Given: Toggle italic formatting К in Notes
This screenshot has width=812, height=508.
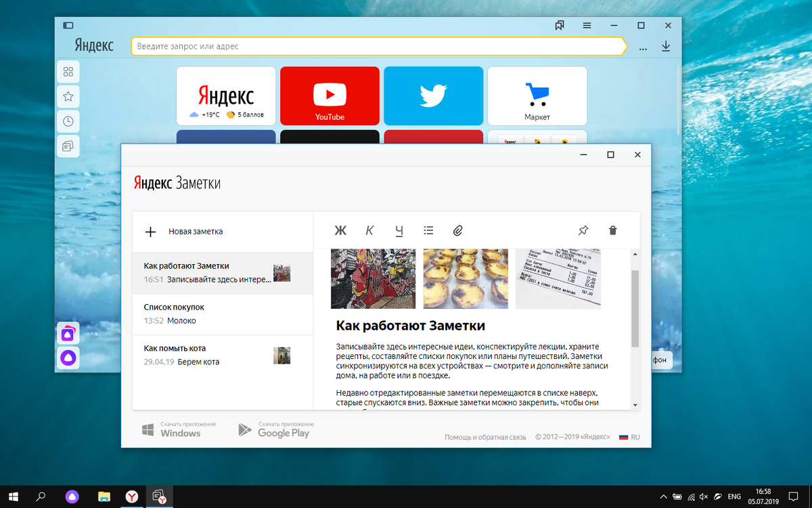Looking at the screenshot, I should pyautogui.click(x=369, y=230).
